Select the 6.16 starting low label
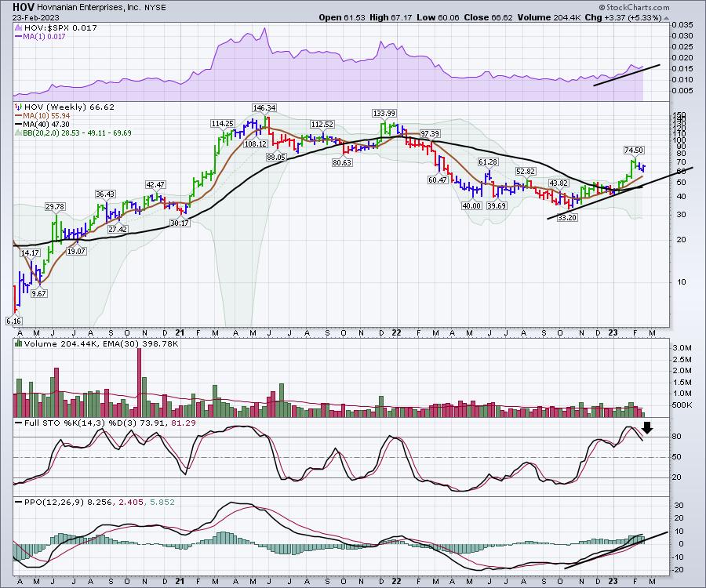The image size is (706, 588). coord(13,321)
